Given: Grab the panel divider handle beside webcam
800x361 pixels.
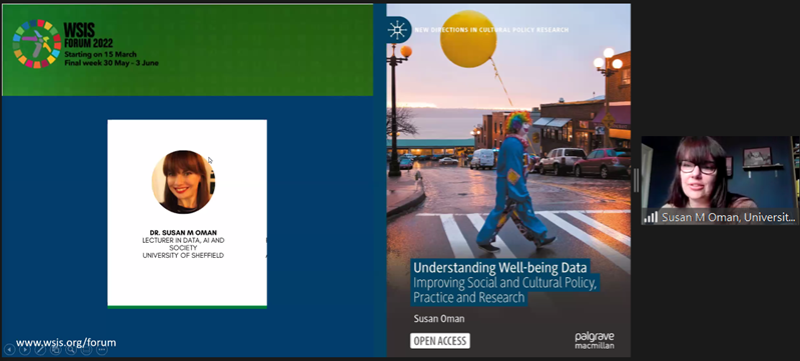Looking at the screenshot, I should (636, 180).
